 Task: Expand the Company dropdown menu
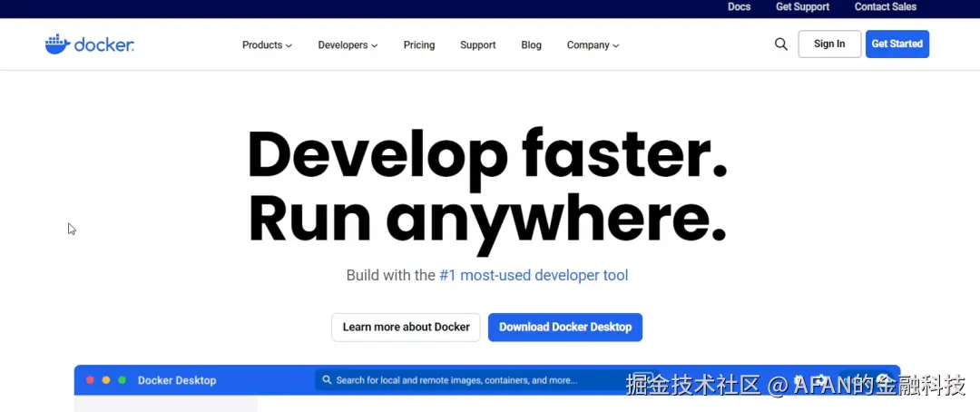pos(593,45)
